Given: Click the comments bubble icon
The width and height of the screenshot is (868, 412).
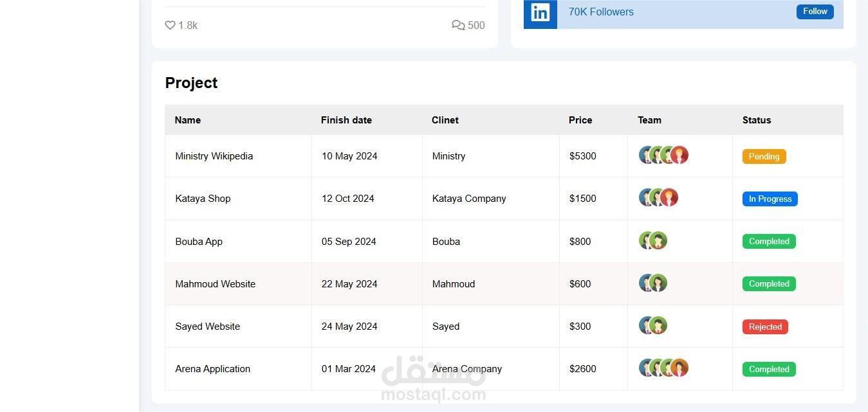Looking at the screenshot, I should point(458,25).
